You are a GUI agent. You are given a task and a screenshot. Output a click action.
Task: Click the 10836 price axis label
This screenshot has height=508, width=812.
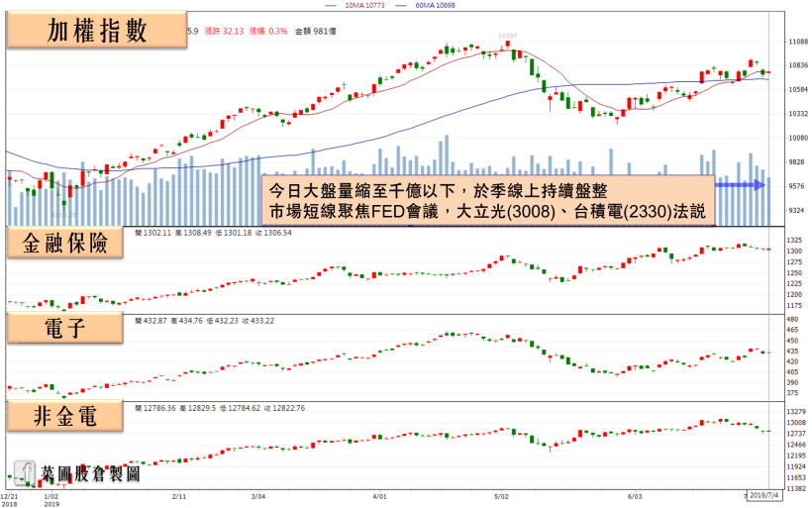[798, 65]
